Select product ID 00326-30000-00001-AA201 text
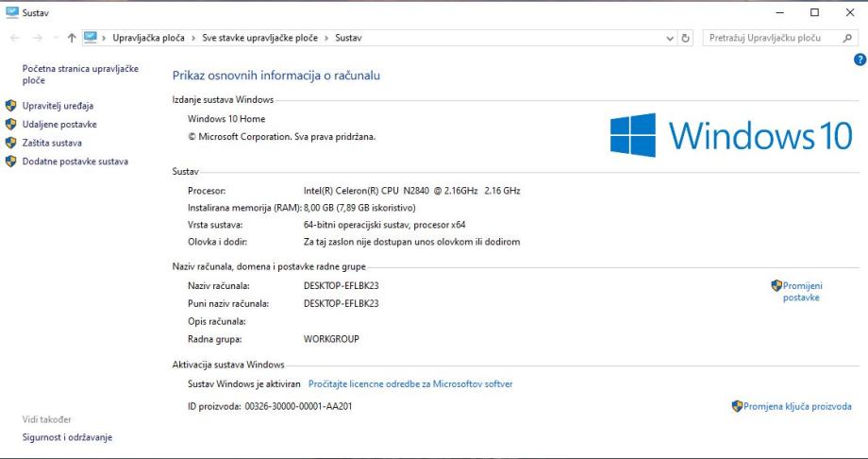This screenshot has width=868, height=459. (x=298, y=406)
